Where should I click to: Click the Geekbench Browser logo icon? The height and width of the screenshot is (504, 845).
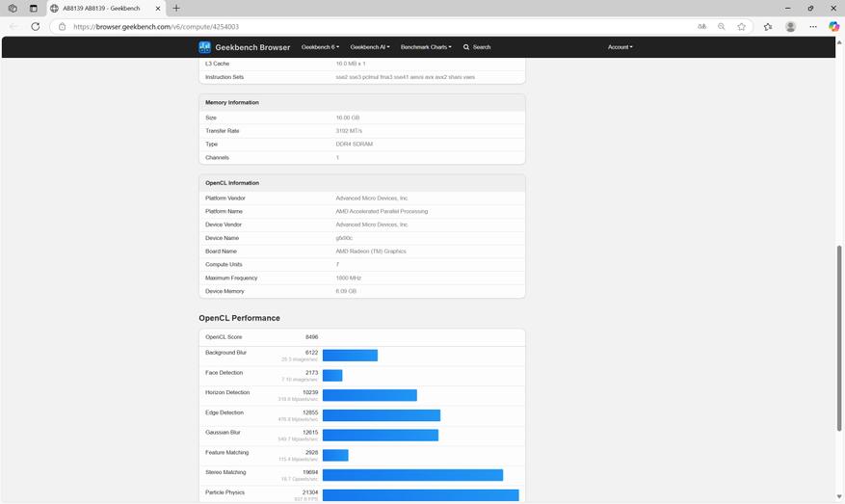(x=205, y=47)
